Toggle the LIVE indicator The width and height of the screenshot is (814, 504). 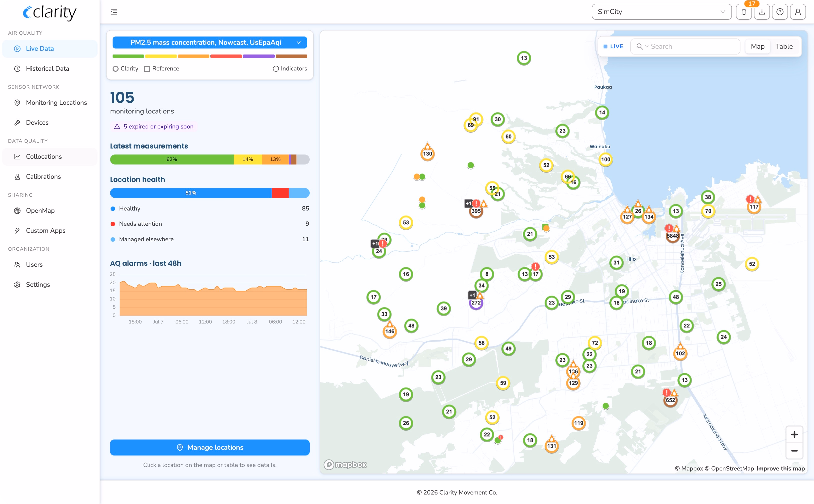[x=613, y=47]
